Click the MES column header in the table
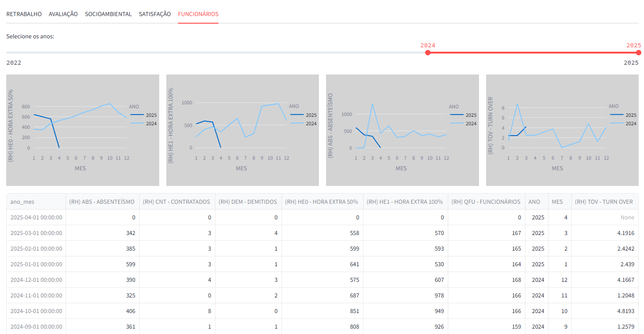This screenshot has width=644, height=334. pyautogui.click(x=557, y=202)
